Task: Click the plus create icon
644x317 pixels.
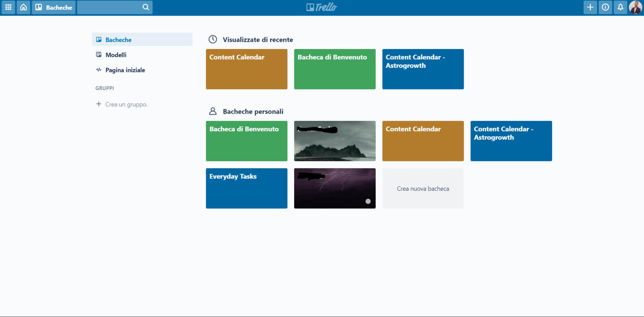Action: pos(590,7)
